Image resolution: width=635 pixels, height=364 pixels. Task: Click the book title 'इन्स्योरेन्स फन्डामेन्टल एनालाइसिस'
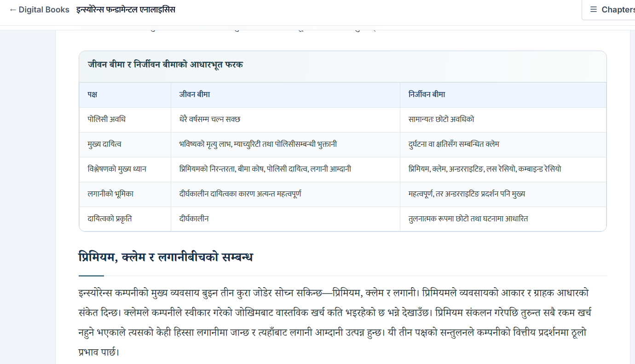coord(126,10)
